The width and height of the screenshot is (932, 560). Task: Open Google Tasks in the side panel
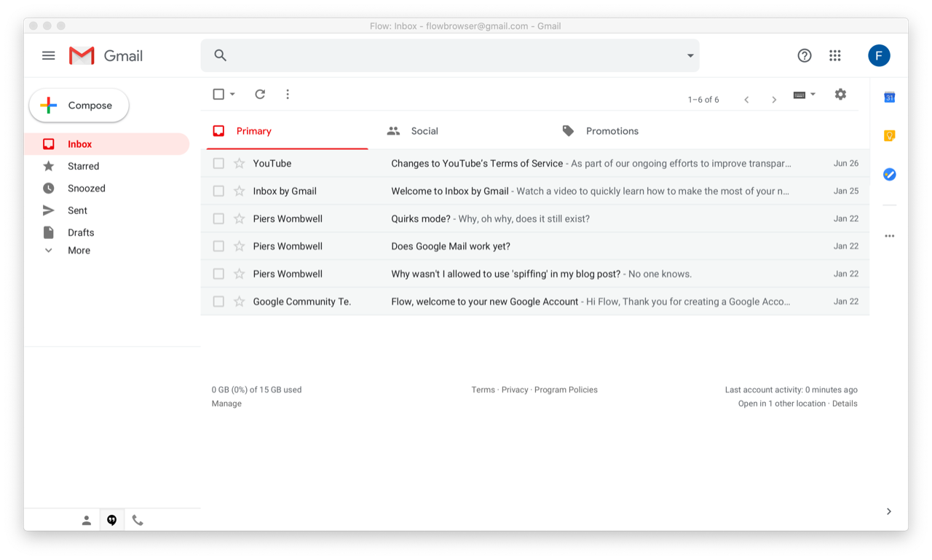point(888,174)
